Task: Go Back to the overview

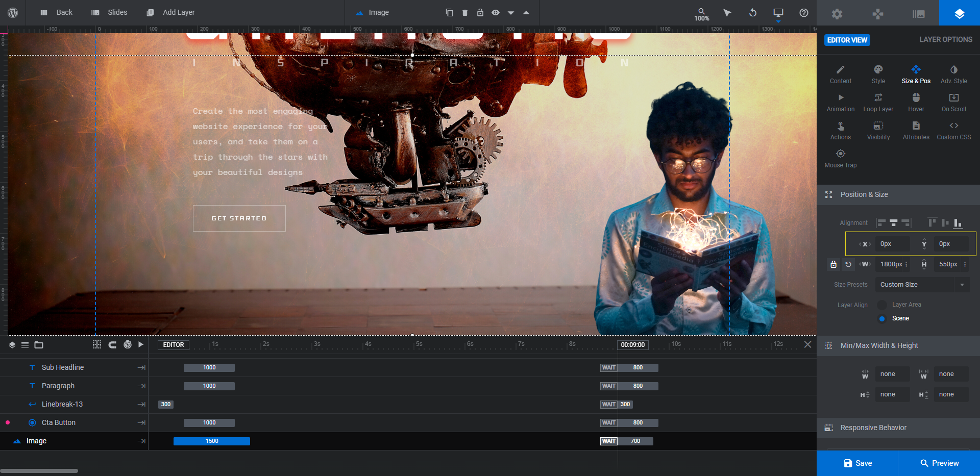Action: click(56, 13)
